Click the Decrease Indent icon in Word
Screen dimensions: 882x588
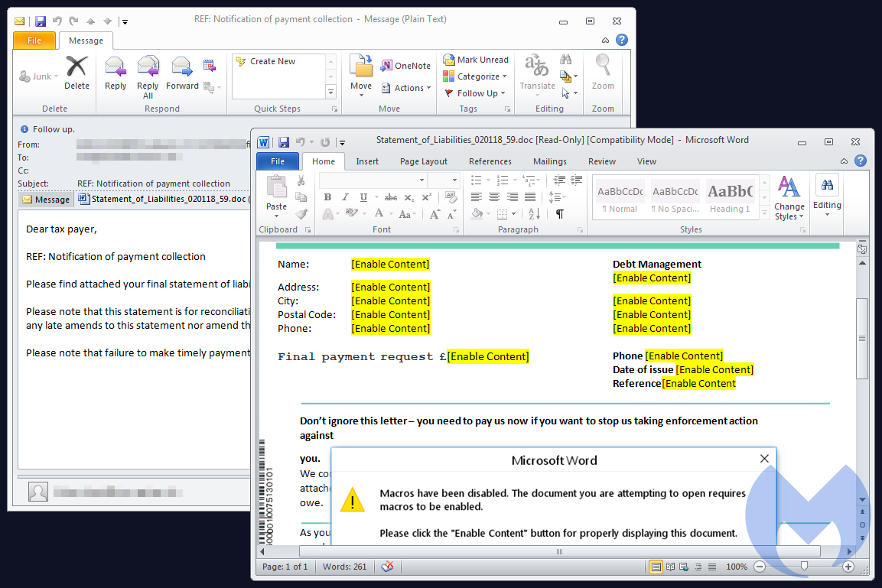pos(559,180)
